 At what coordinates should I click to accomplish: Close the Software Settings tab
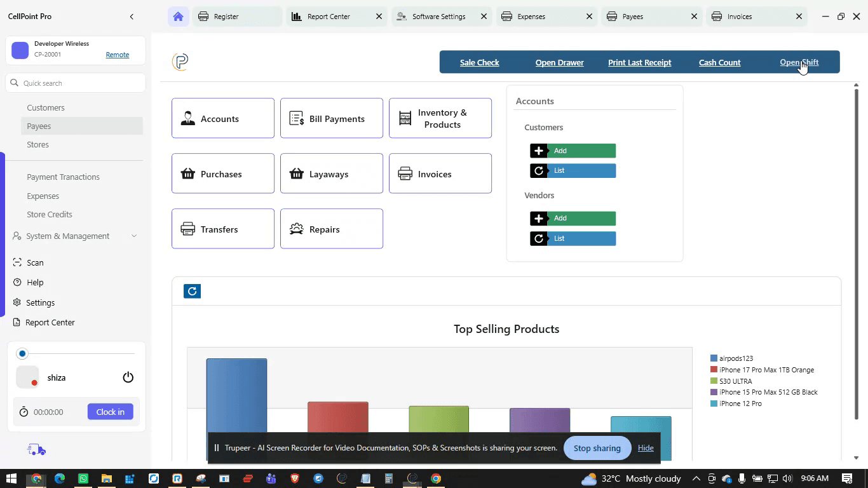(x=484, y=17)
